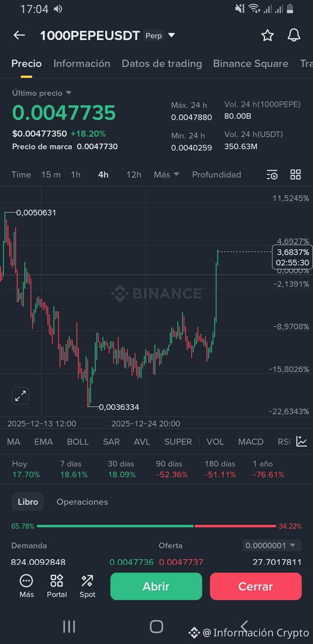Open the four-square chart layout grid icon
The width and height of the screenshot is (313, 644).
pyautogui.click(x=296, y=174)
